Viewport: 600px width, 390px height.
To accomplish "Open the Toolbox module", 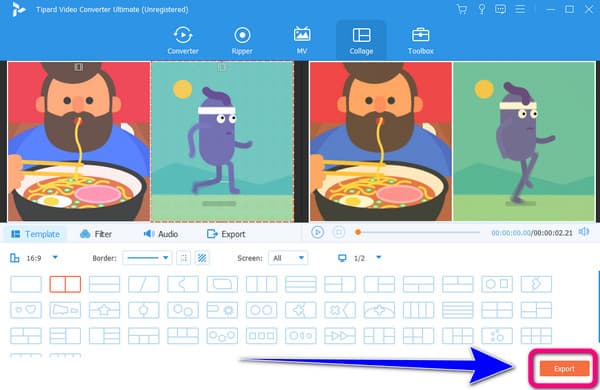I will (x=421, y=41).
